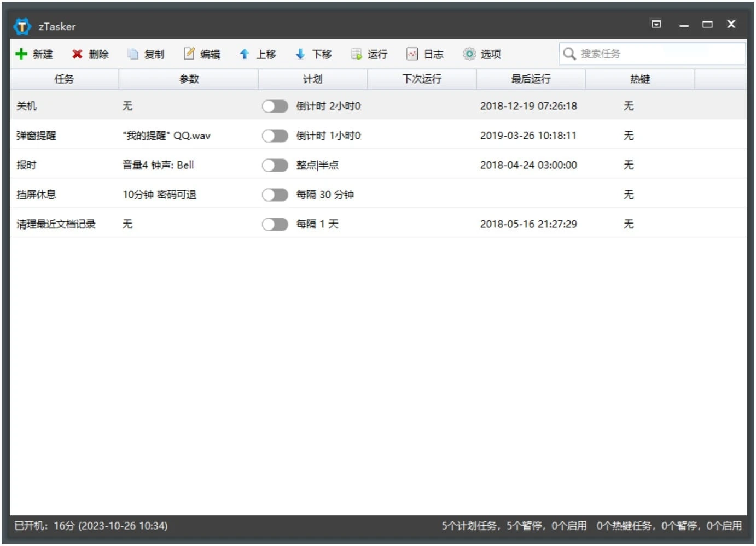The height and width of the screenshot is (546, 756).
Task: Enable the 挡屏休息 toggle switch
Action: click(x=275, y=195)
